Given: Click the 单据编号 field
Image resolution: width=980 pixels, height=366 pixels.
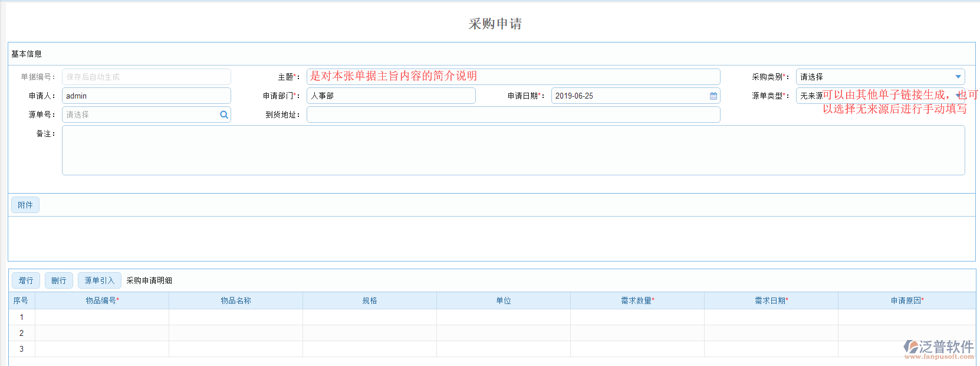Looking at the screenshot, I should (146, 77).
